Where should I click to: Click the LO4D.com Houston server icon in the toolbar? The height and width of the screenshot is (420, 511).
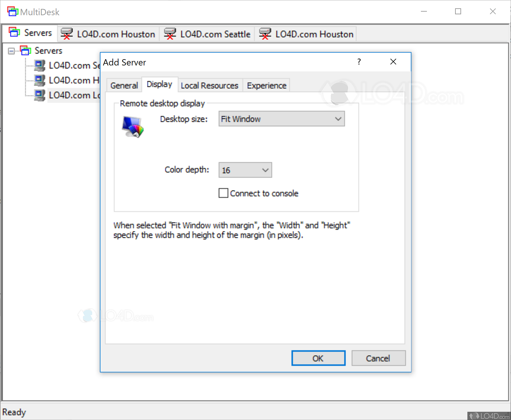click(x=67, y=34)
